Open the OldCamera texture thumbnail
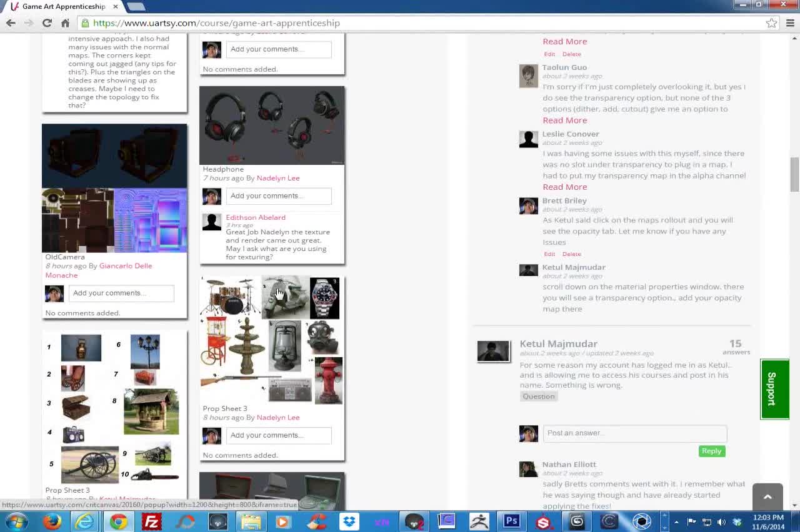 [114, 188]
